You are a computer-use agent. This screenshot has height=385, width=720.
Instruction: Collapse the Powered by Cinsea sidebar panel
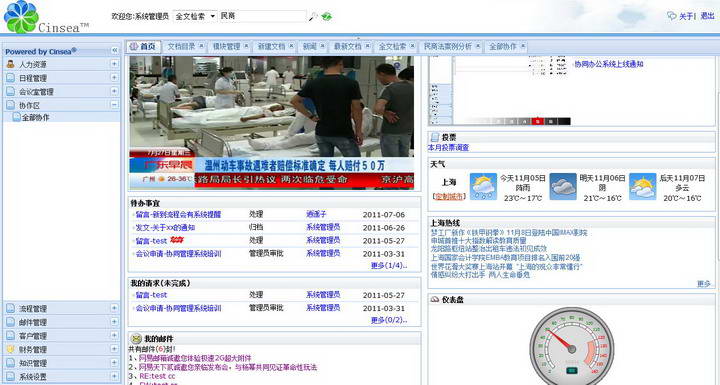click(x=114, y=51)
